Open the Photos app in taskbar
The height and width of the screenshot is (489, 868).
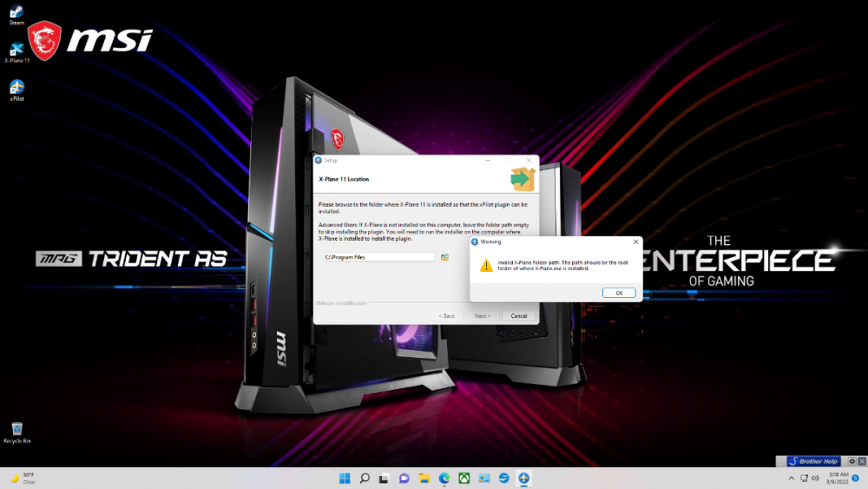coord(483,479)
